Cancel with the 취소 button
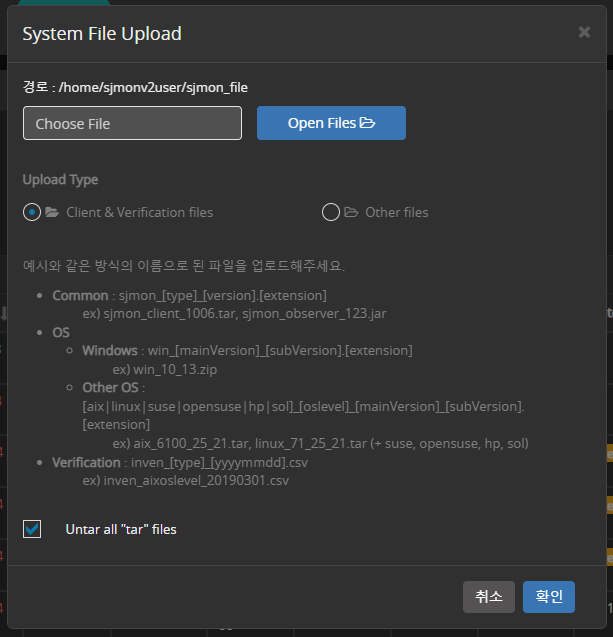Screen dimensions: 613x637 coord(489,596)
